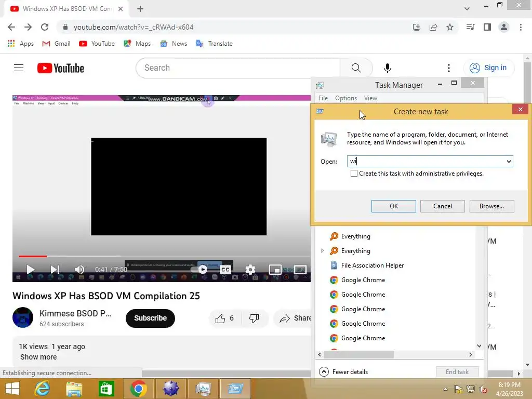Switch to theater mode

tap(300, 270)
